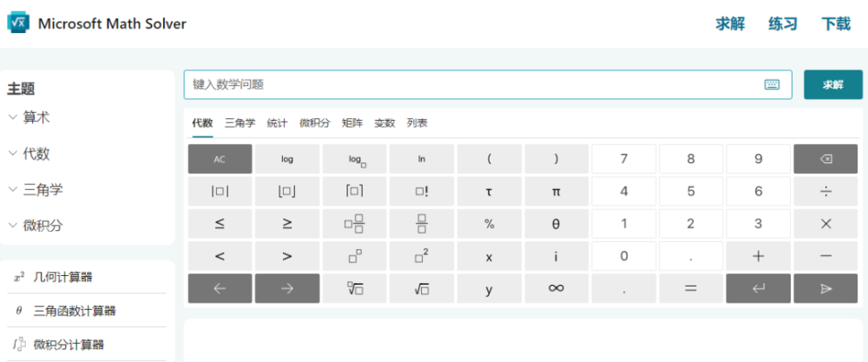The height and width of the screenshot is (362, 868).
Task: Select the division ÷ operator key
Action: click(825, 192)
